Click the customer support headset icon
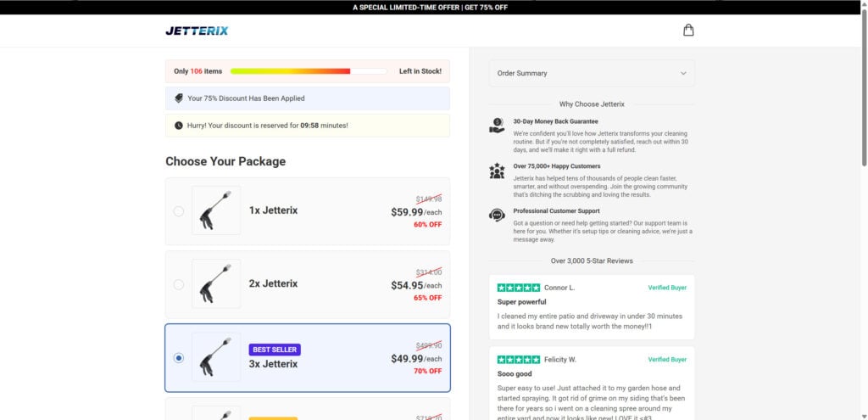 [x=497, y=216]
